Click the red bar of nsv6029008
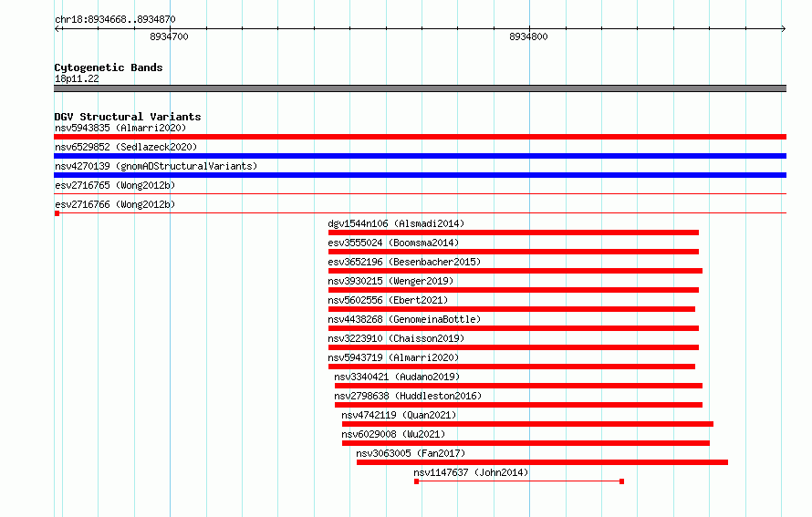Viewport: 812px width, 517px height. coord(526,443)
